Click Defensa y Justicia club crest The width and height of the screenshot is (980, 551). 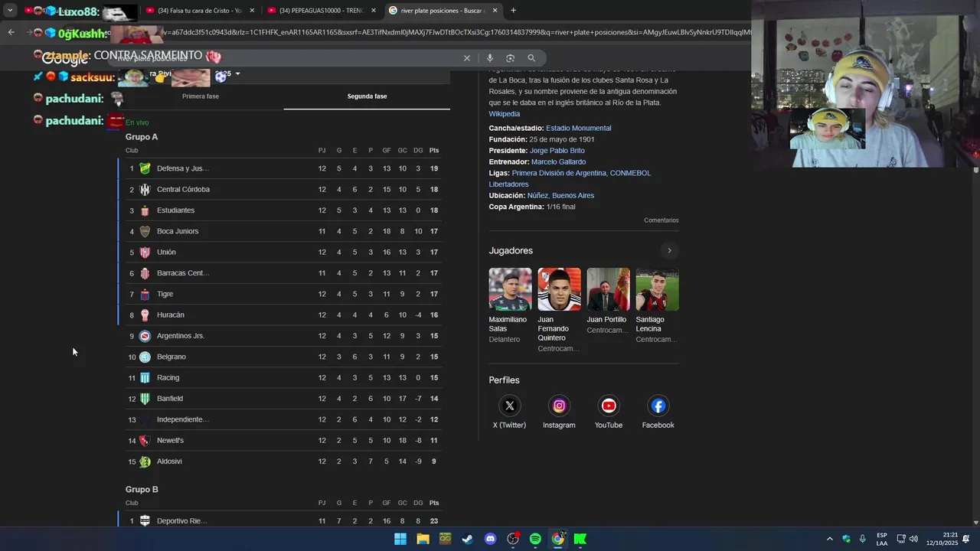[x=145, y=168]
